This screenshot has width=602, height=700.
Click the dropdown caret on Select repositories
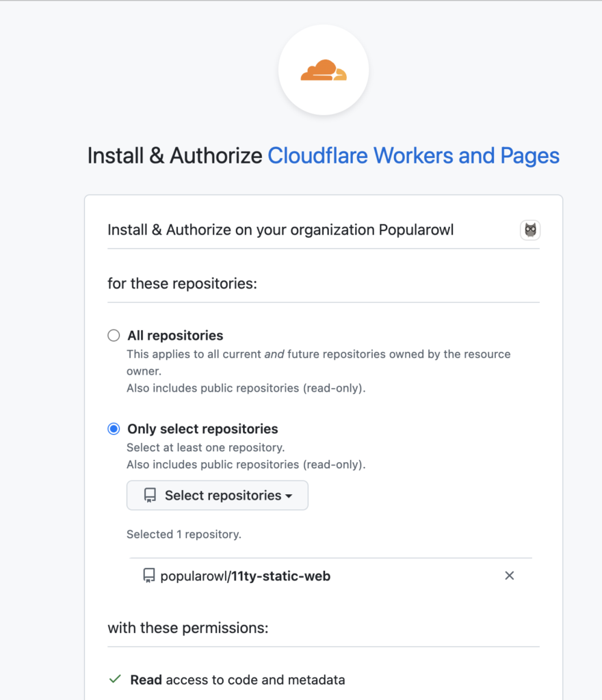[x=290, y=495]
